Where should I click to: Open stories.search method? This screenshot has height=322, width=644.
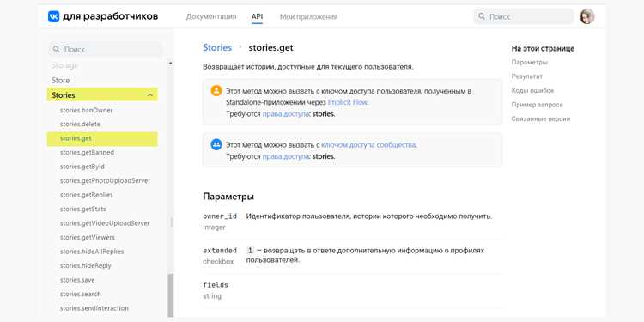point(80,294)
